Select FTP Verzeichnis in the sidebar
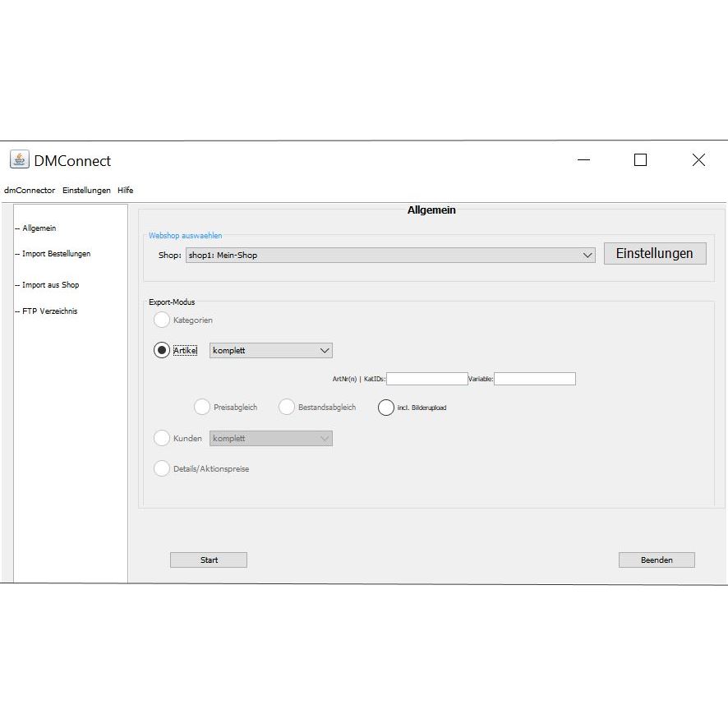This screenshot has width=728, height=728. click(49, 311)
